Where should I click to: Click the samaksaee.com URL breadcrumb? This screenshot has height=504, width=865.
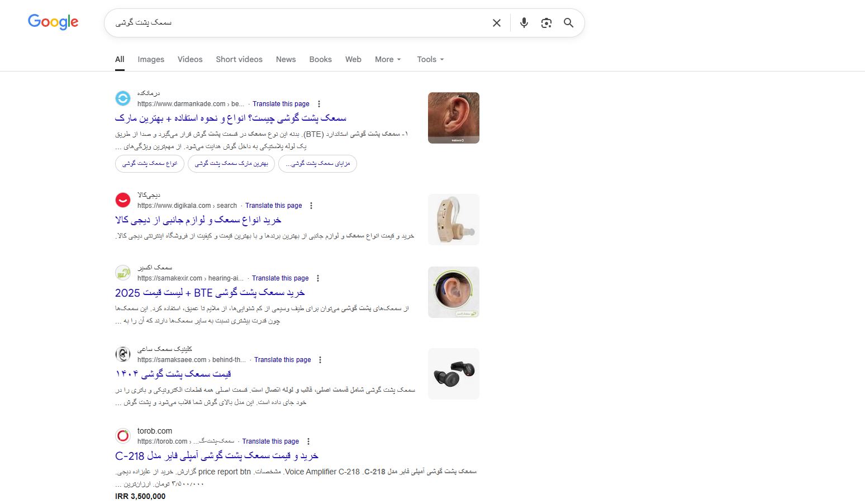coord(192,360)
